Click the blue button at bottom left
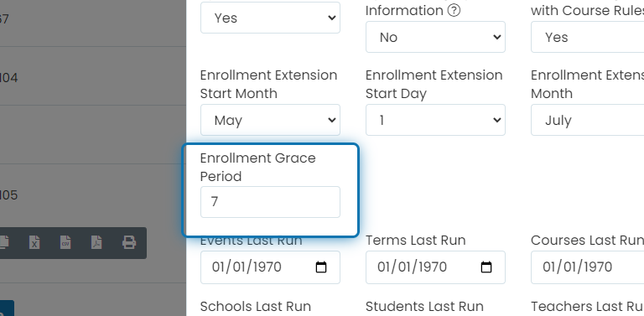This screenshot has height=316, width=644. (7, 308)
